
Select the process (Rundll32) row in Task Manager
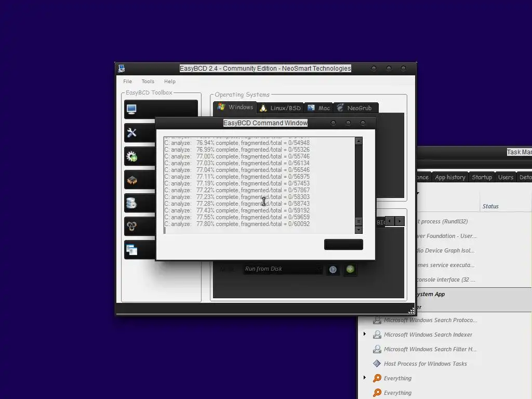point(474,221)
